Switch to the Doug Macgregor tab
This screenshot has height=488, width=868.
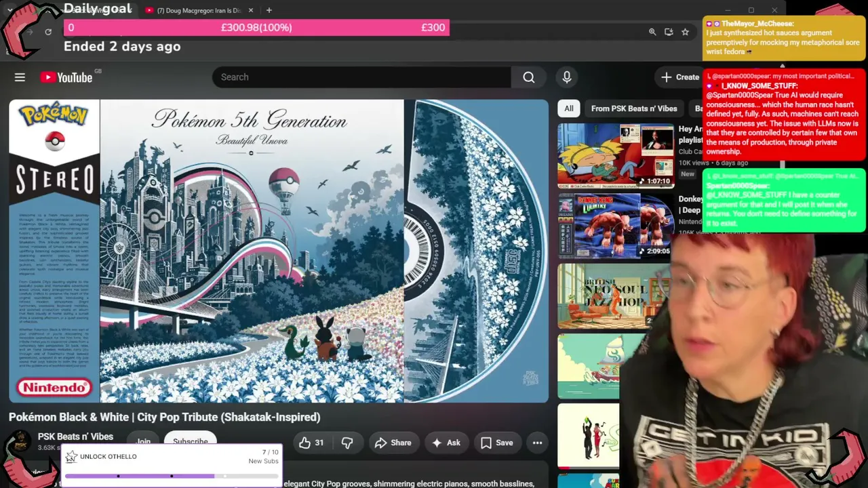pos(199,10)
